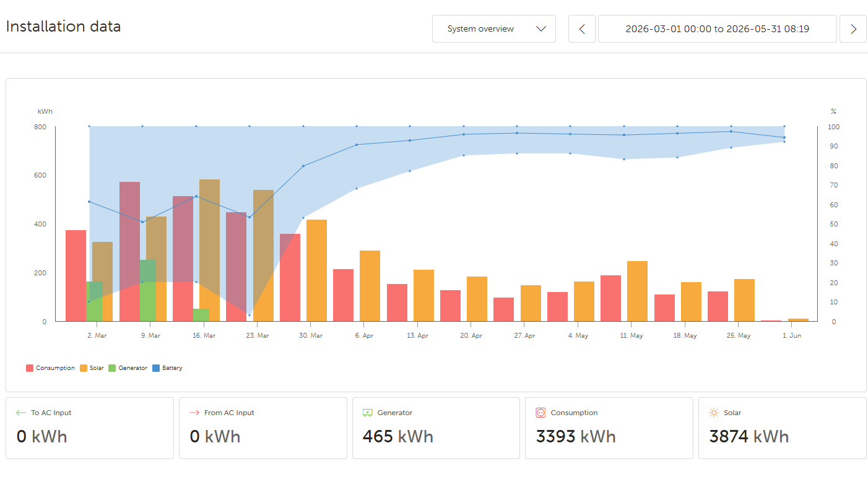Click the 16. Mar generator bar
Image resolution: width=868 pixels, height=477 pixels.
201,315
